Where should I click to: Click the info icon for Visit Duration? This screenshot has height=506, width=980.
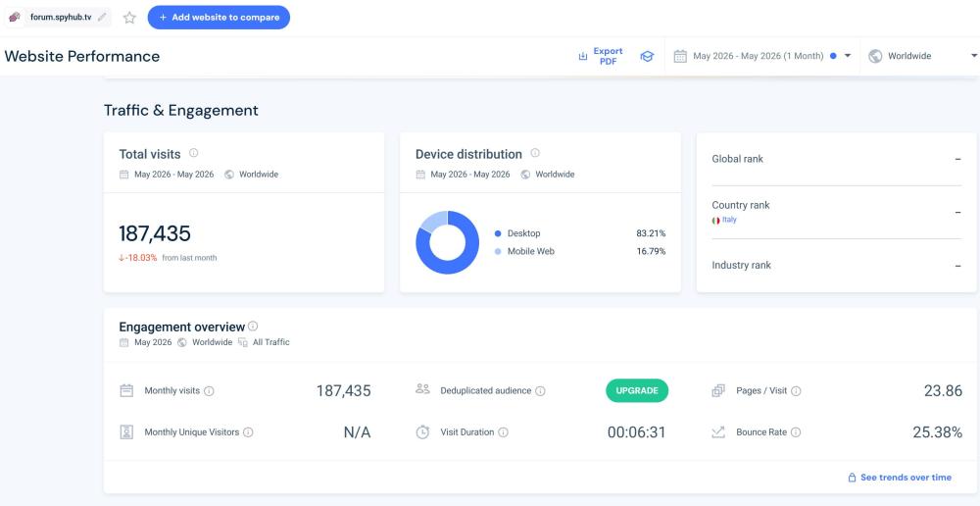pos(503,432)
